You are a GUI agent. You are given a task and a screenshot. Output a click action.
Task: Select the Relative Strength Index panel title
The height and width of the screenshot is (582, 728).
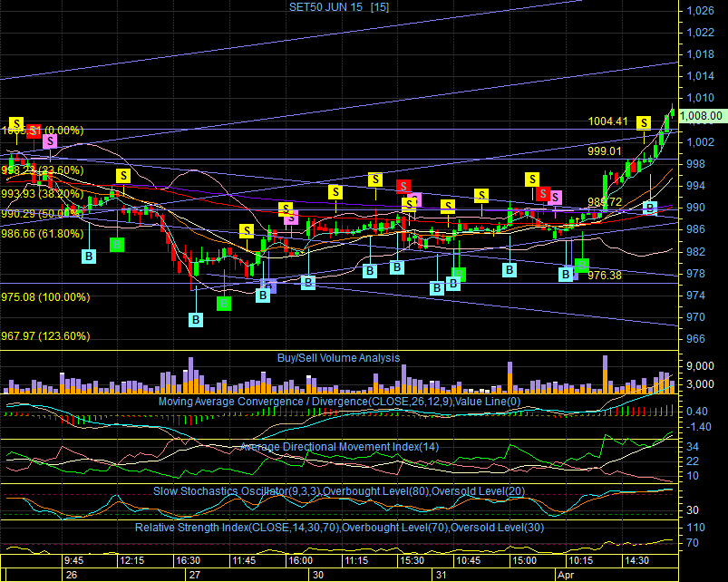(339, 528)
